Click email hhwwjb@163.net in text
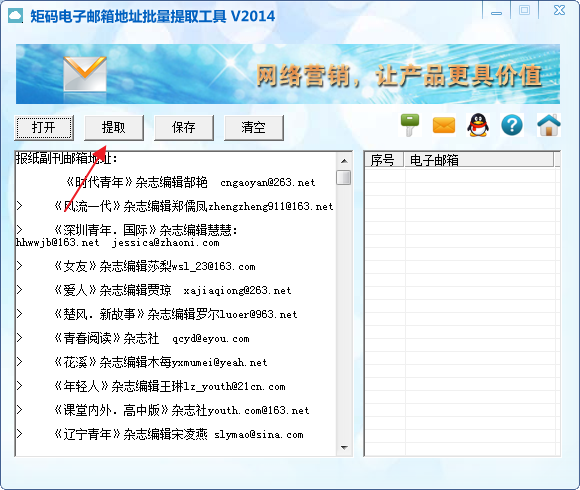 point(57,243)
